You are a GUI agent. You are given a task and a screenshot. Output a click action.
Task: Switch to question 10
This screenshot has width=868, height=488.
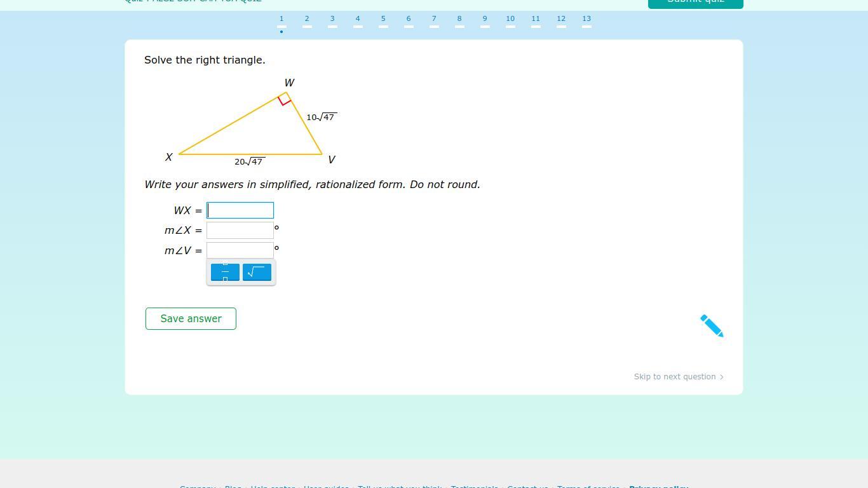pyautogui.click(x=510, y=19)
